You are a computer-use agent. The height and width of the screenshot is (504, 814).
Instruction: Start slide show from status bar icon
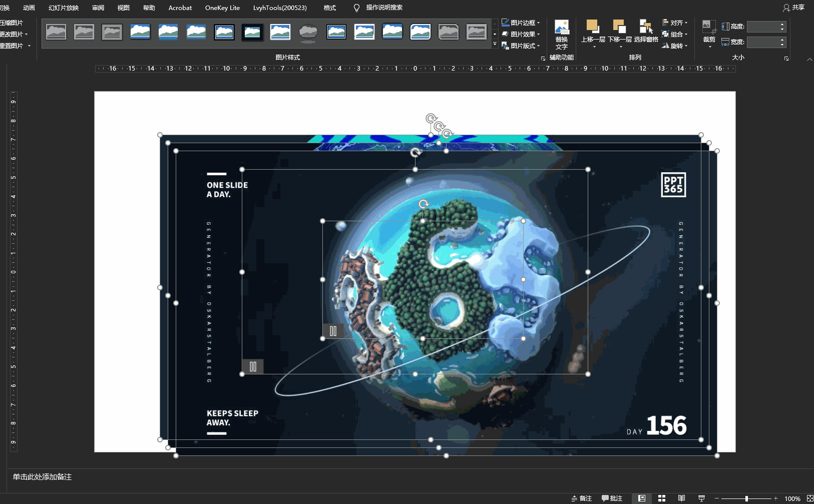tap(701, 498)
